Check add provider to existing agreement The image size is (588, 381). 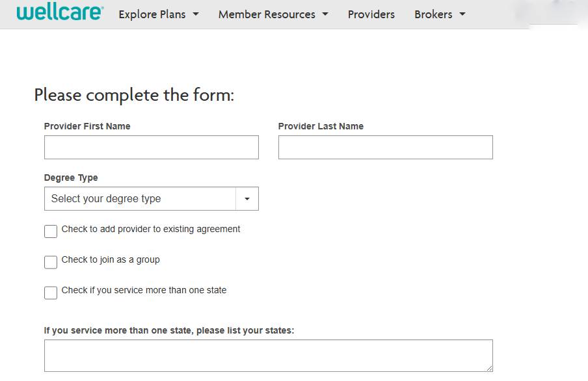pyautogui.click(x=51, y=231)
